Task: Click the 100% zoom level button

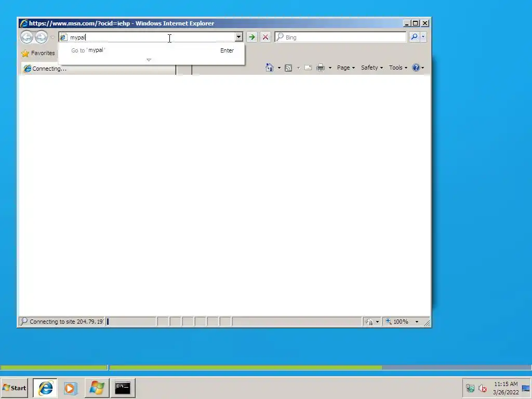Action: coord(397,321)
